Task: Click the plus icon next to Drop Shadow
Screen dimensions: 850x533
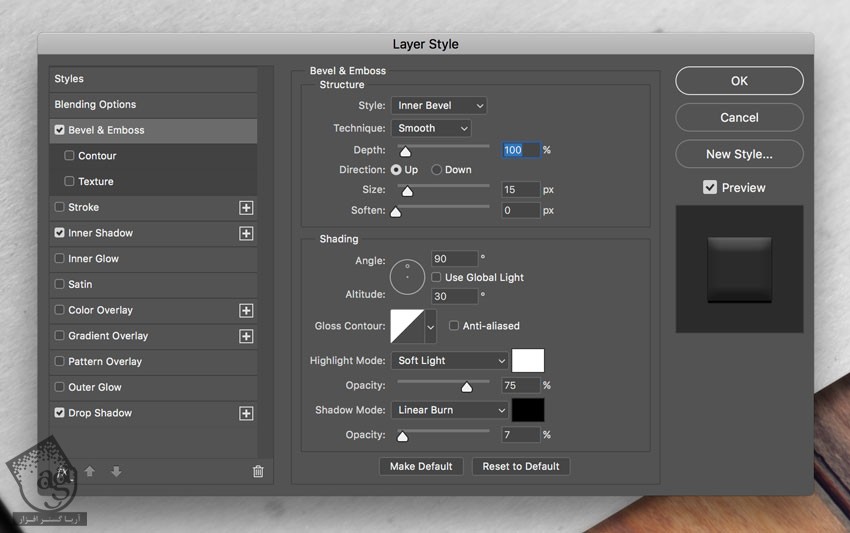Action: pyautogui.click(x=246, y=413)
